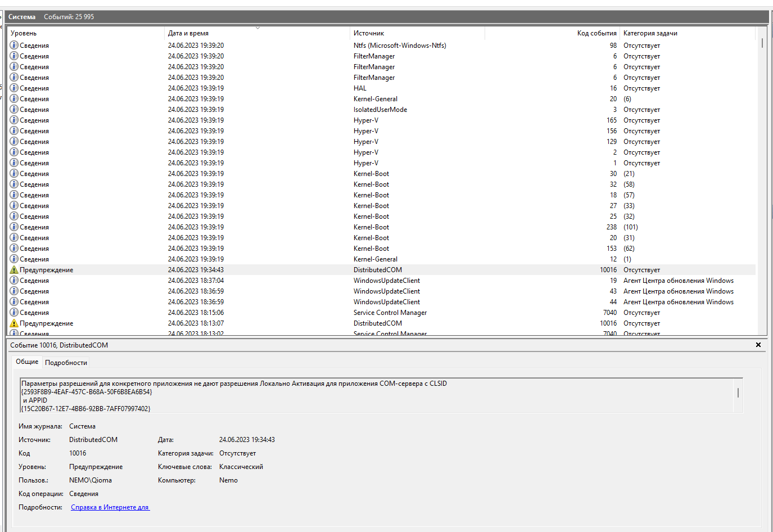Image resolution: width=773 pixels, height=532 pixels.
Task: Click the warning icon of DistributedCOM at 18:13:07
Action: point(14,323)
